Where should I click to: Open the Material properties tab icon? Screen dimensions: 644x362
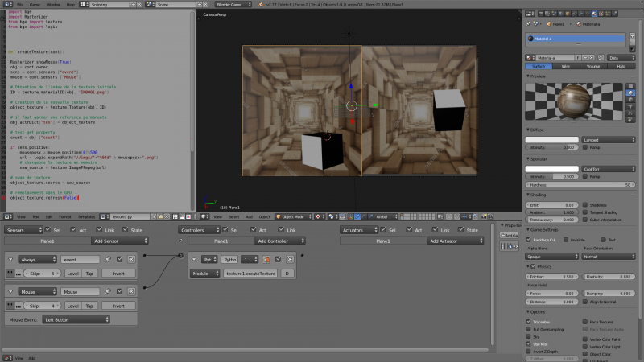click(x=594, y=14)
